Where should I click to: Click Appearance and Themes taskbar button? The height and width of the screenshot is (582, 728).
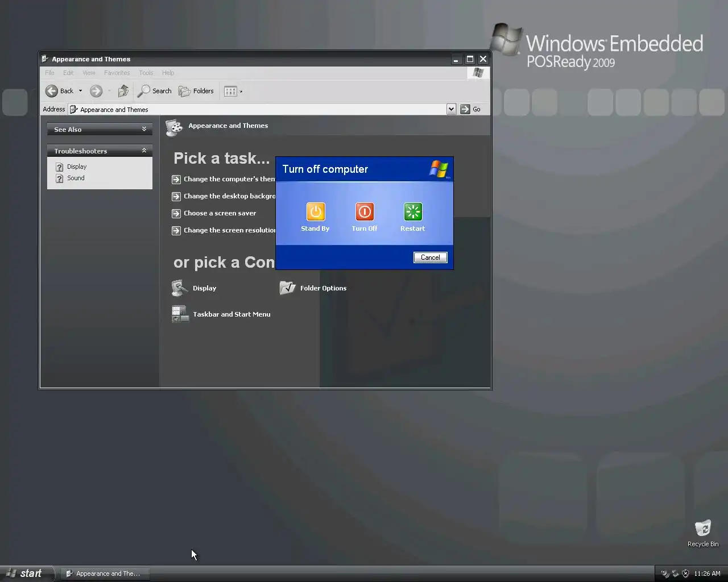[x=105, y=573]
